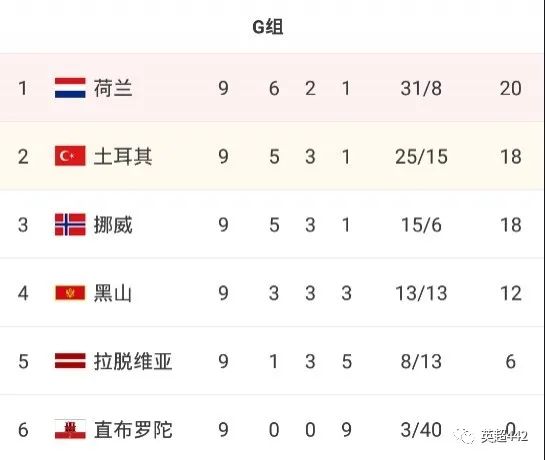Click the Gibraltar flag icon
This screenshot has width=545, height=460.
click(70, 429)
